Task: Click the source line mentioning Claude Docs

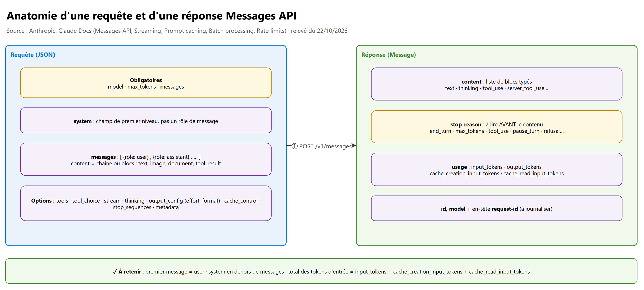Action: (177, 31)
